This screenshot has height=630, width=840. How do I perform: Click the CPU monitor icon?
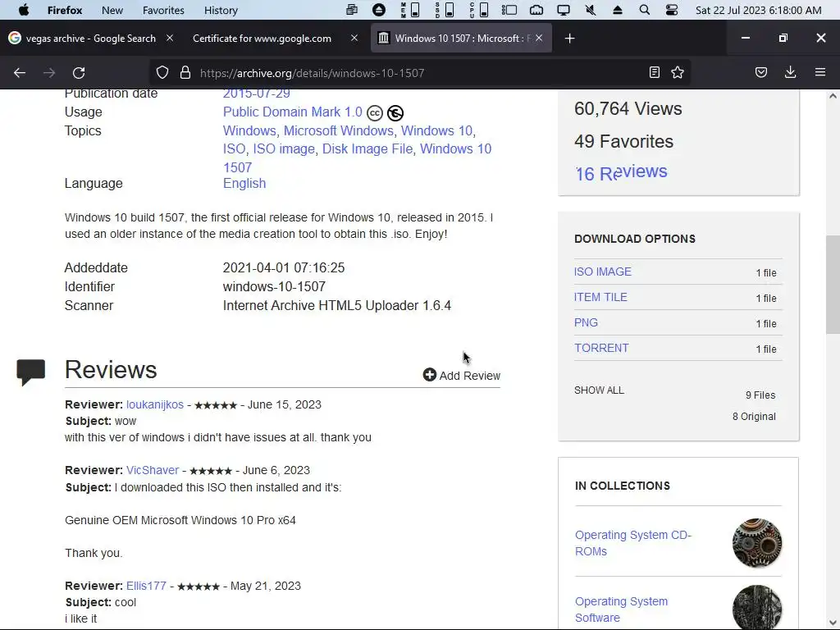479,10
